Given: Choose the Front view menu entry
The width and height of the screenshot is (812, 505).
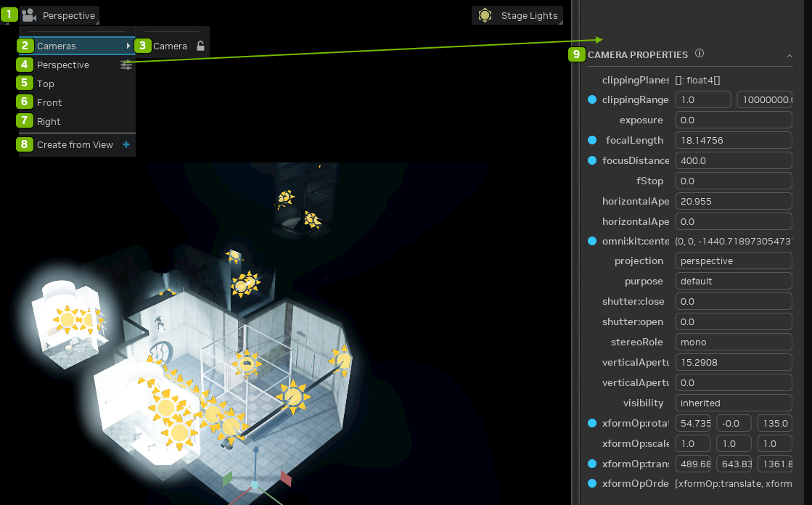Looking at the screenshot, I should pos(49,102).
